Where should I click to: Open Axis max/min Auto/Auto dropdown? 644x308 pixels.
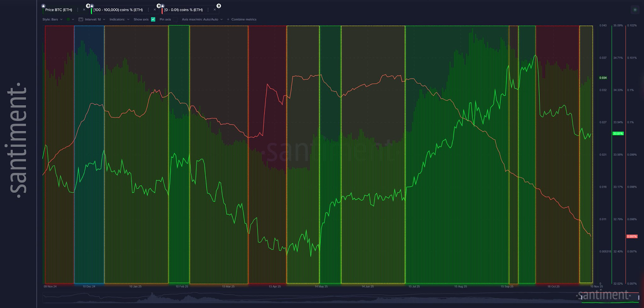202,19
